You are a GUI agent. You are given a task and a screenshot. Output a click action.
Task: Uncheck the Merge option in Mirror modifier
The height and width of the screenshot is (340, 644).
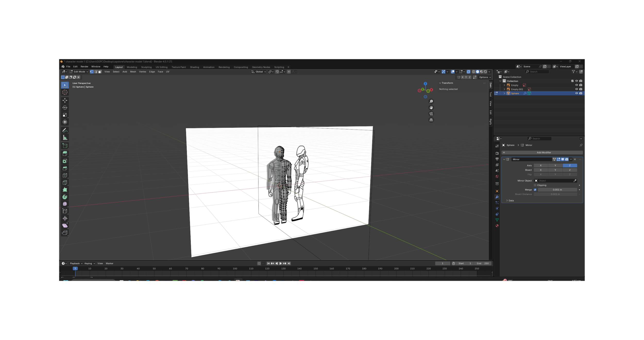pyautogui.click(x=535, y=190)
